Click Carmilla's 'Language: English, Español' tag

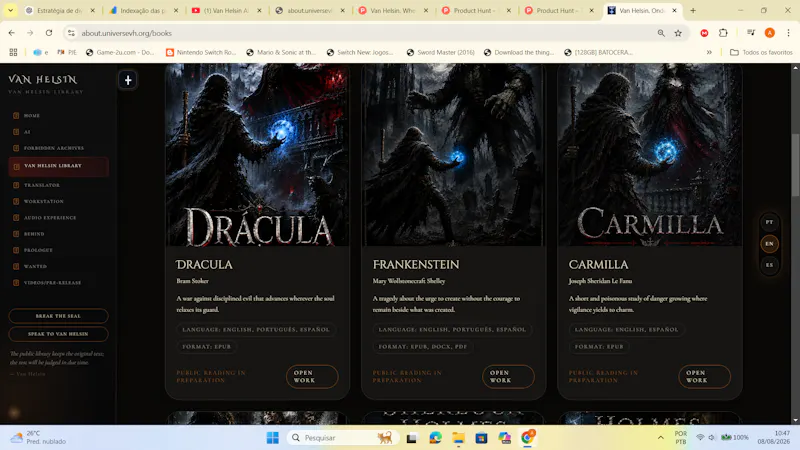627,330
